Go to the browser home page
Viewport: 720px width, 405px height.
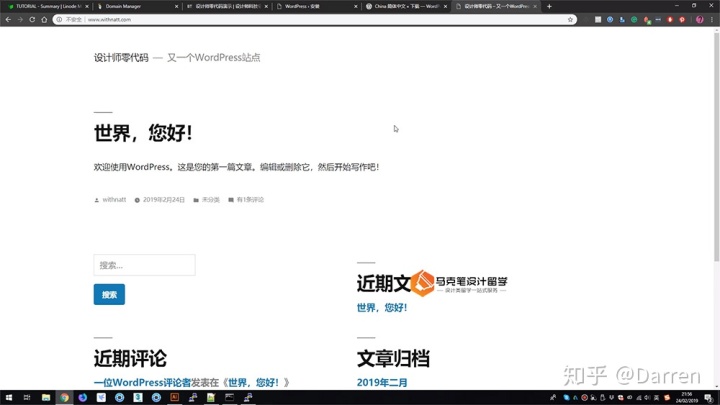[44, 19]
